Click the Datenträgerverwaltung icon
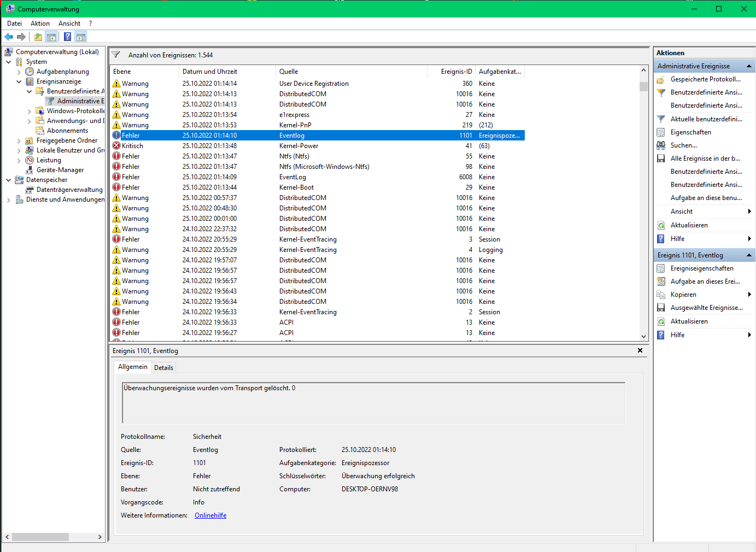 pyautogui.click(x=30, y=190)
